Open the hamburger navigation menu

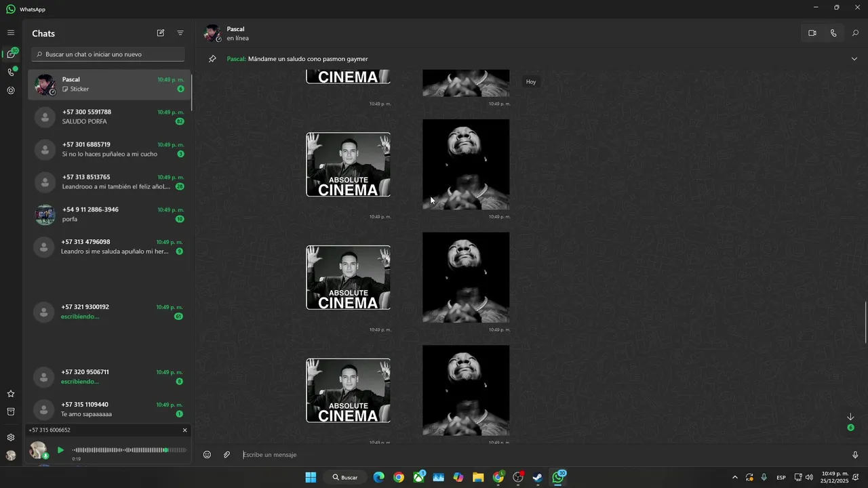point(11,33)
